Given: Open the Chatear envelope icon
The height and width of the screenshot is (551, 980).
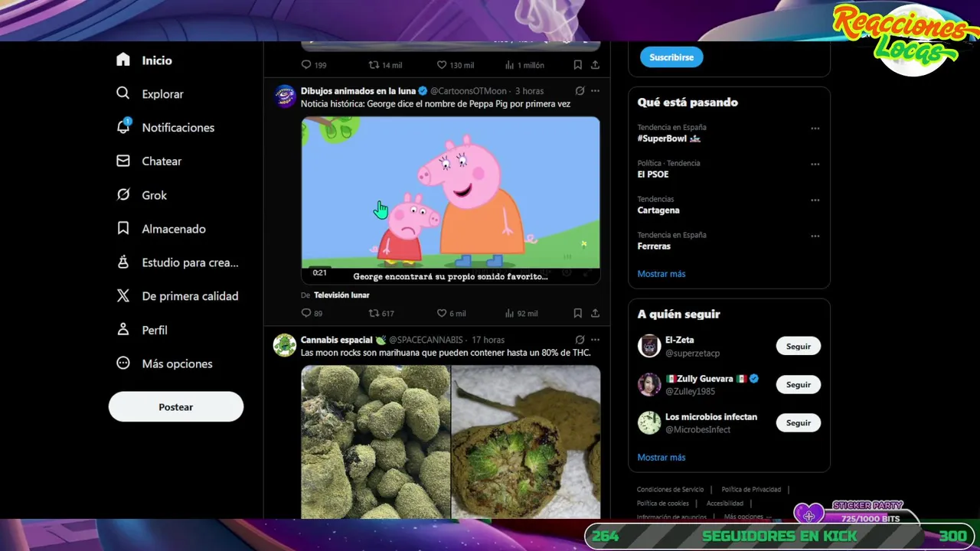Looking at the screenshot, I should (123, 161).
